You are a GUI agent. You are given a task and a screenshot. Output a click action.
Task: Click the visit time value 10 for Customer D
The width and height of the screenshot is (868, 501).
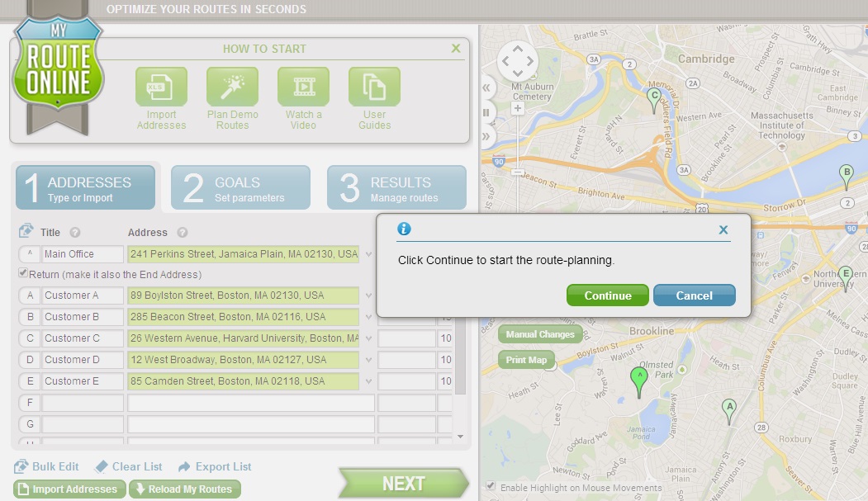pos(446,360)
